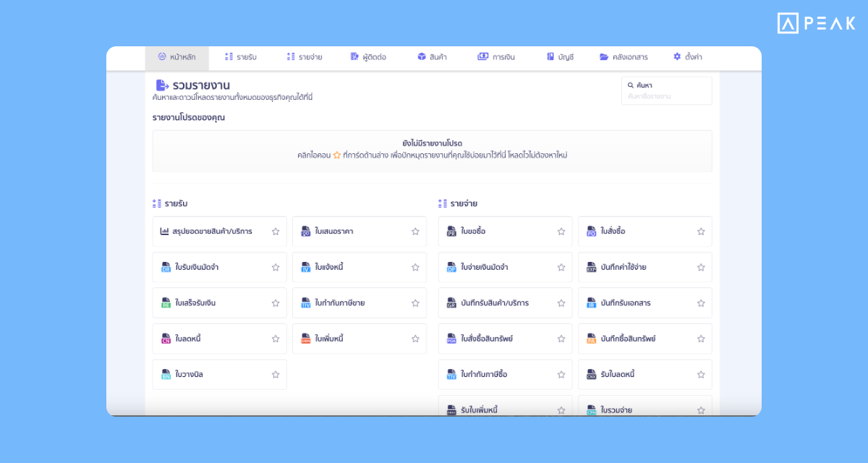Viewport: 868px width, 463px height.
Task: Click the ใบลดหนี้ document icon
Action: point(166,339)
